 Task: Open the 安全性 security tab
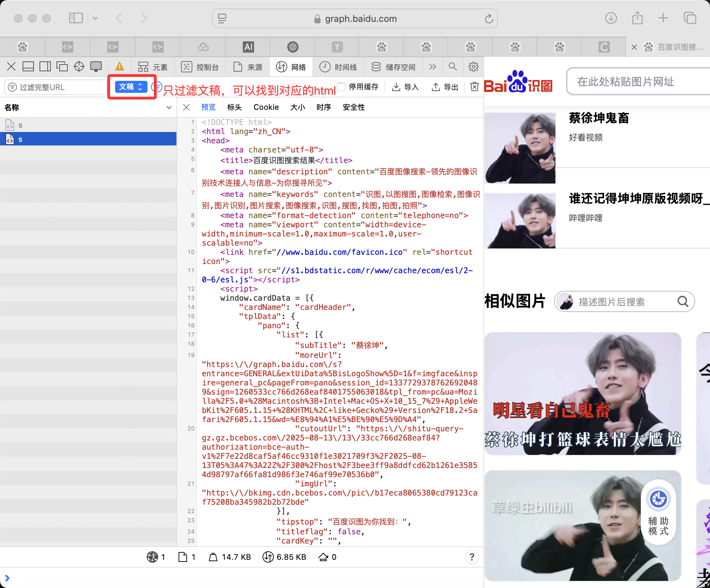(x=354, y=107)
